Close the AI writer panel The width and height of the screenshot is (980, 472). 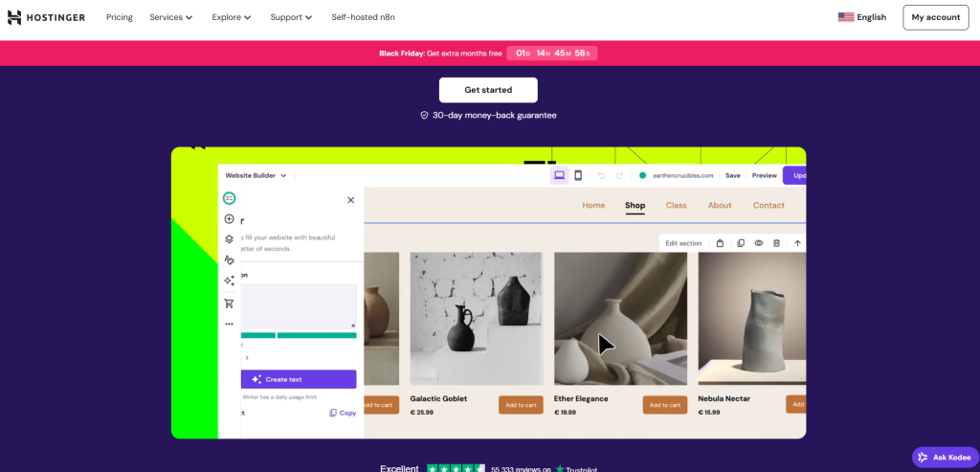350,200
